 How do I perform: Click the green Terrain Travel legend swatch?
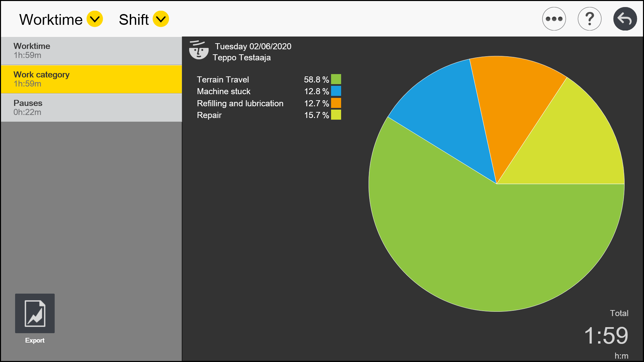click(336, 79)
